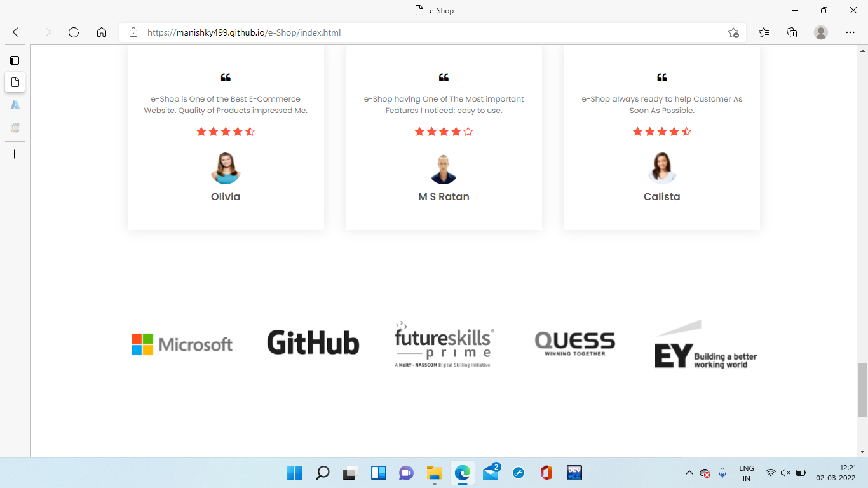Click the EY brand logo
Image resolution: width=868 pixels, height=488 pixels.
coord(705,344)
